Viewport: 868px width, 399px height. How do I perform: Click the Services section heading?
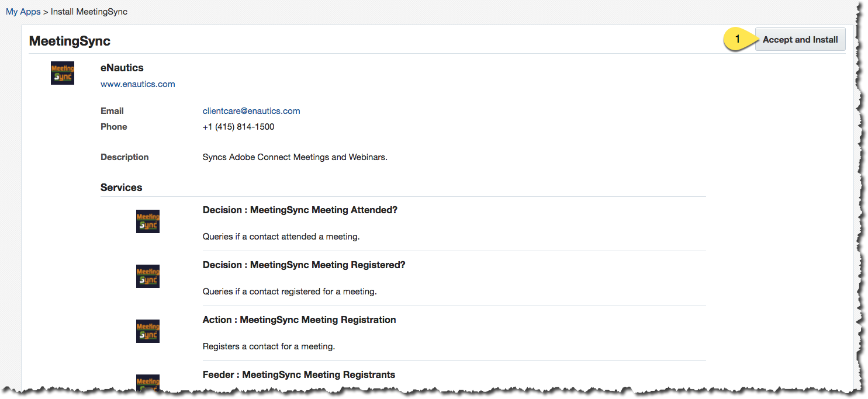pyautogui.click(x=122, y=188)
